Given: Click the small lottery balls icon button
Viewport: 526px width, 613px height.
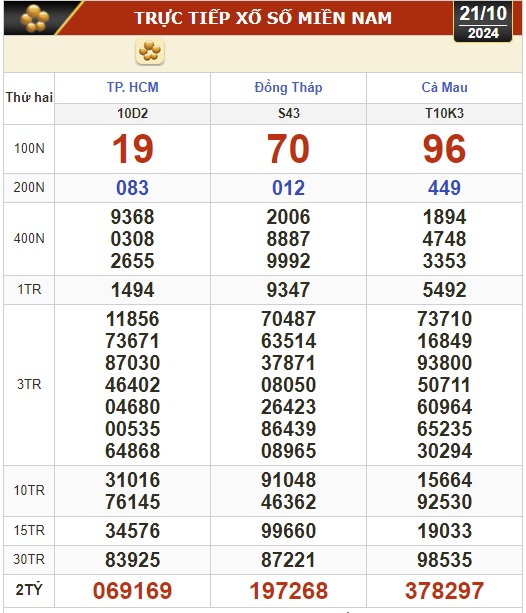Looking at the screenshot, I should point(150,51).
